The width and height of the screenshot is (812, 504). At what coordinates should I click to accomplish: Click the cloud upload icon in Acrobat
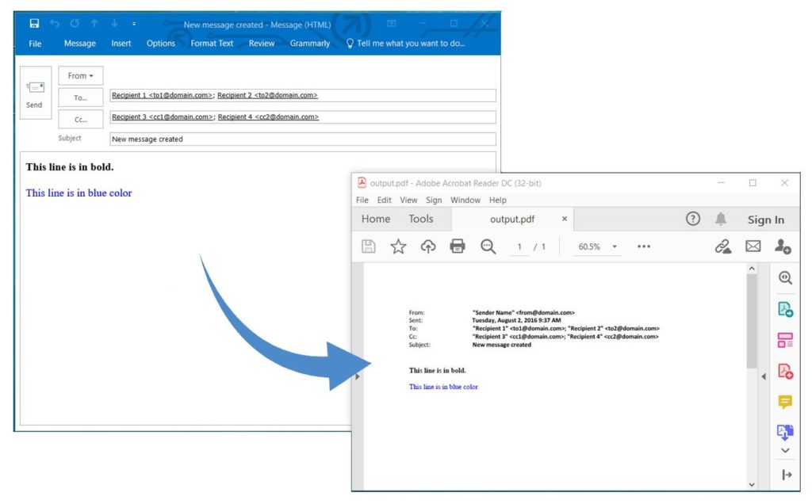click(428, 247)
